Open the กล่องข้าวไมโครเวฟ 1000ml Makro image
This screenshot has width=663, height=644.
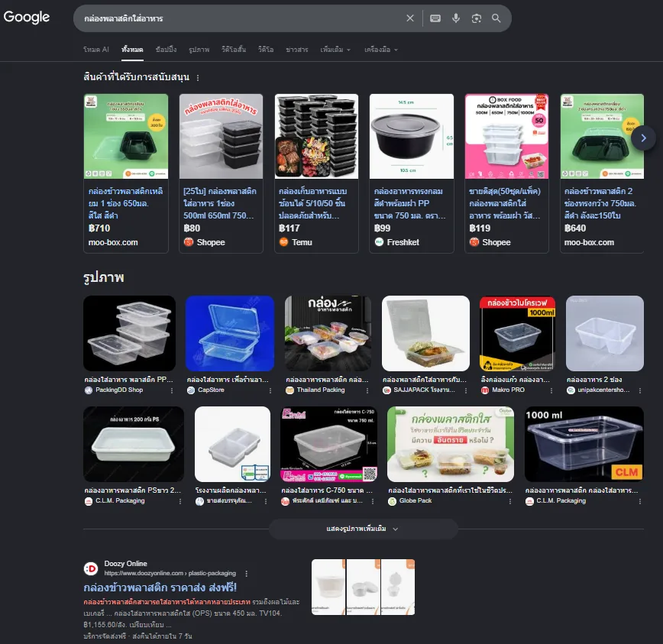[518, 333]
